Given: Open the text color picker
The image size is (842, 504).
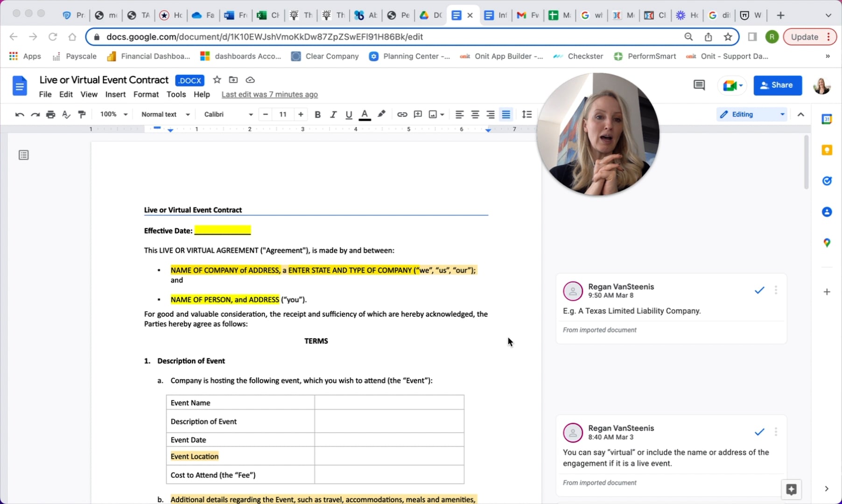Looking at the screenshot, I should 365,114.
